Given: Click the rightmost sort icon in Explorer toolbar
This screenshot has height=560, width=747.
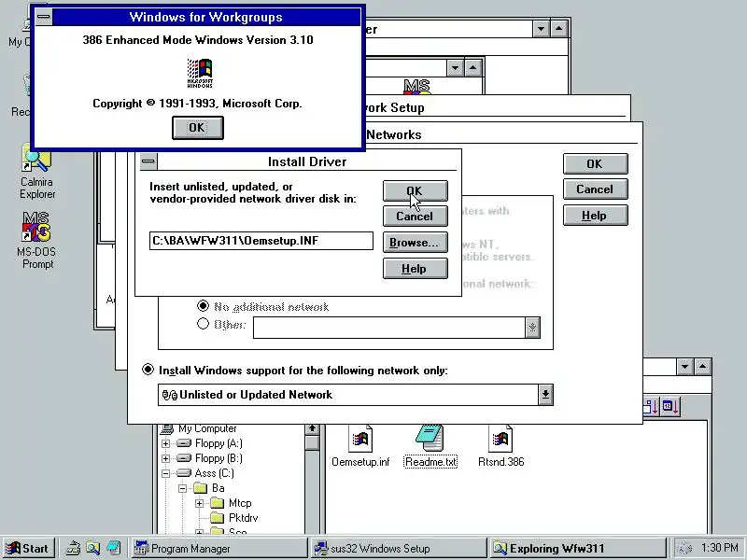Looking at the screenshot, I should (670, 406).
